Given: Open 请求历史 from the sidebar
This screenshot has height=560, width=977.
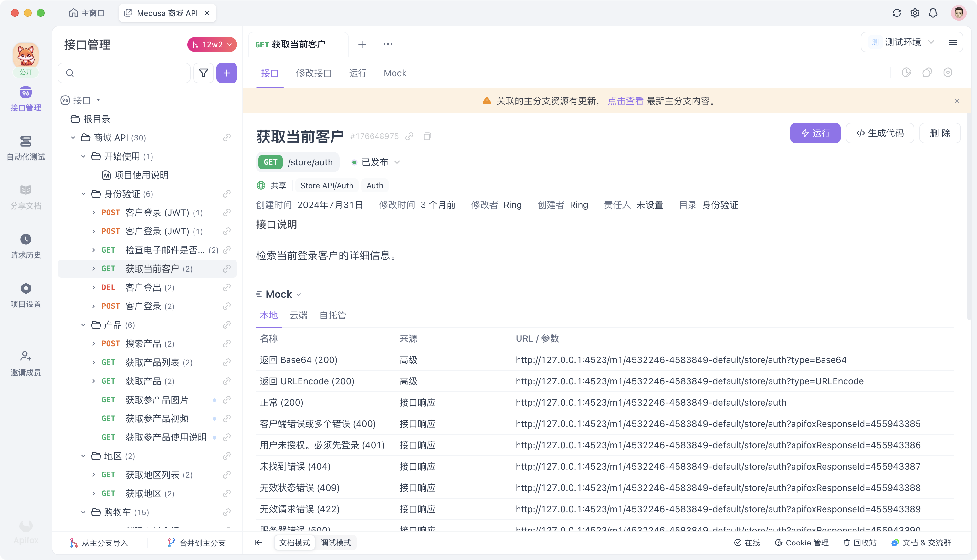Looking at the screenshot, I should pos(26,245).
